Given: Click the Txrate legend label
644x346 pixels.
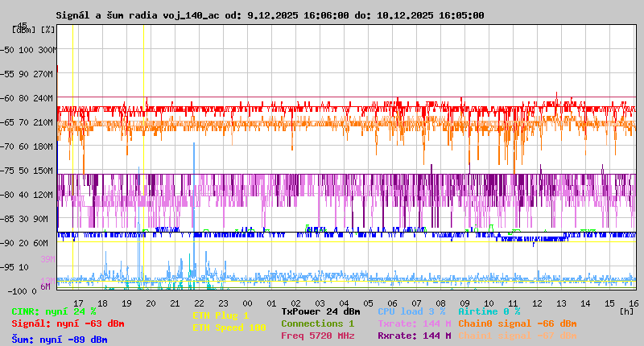Looking at the screenshot, I should (x=414, y=323).
